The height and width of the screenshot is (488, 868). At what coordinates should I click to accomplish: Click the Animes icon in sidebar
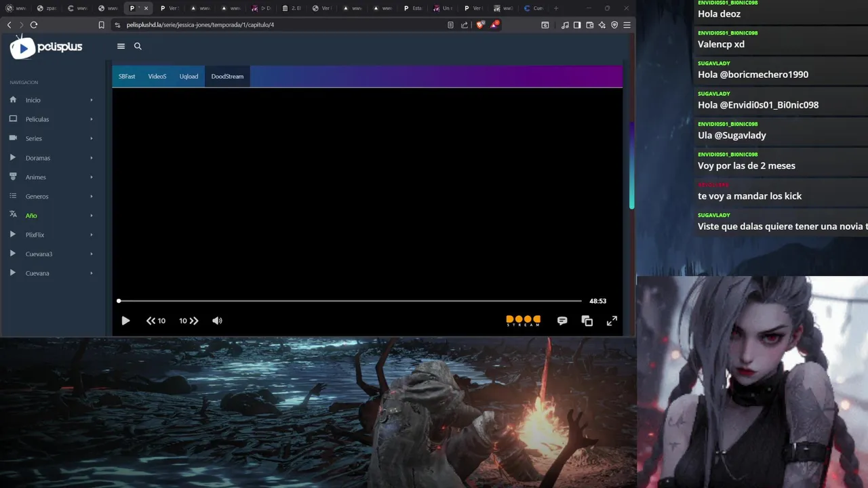tap(13, 177)
